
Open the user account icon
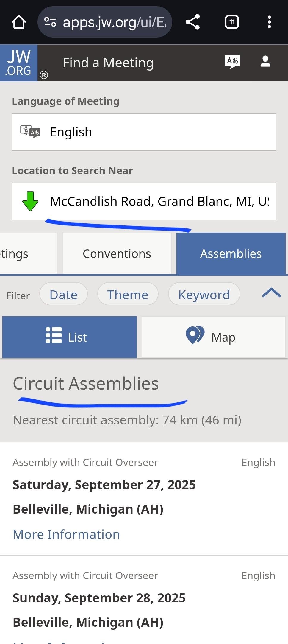(265, 62)
